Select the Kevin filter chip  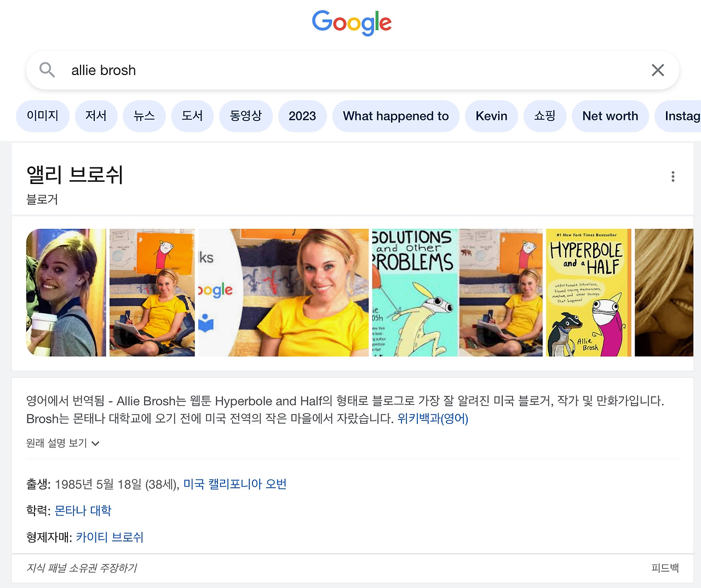pos(491,116)
